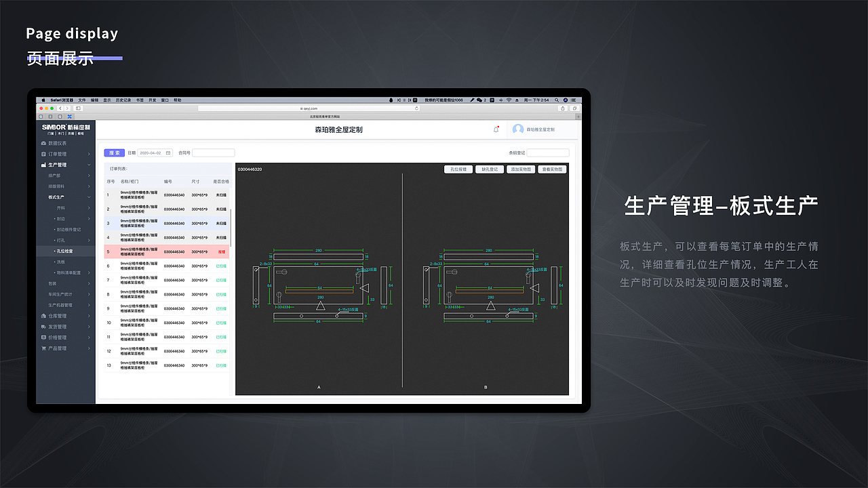Open Safari's 历史记录 menu
868x488 pixels.
coord(123,99)
